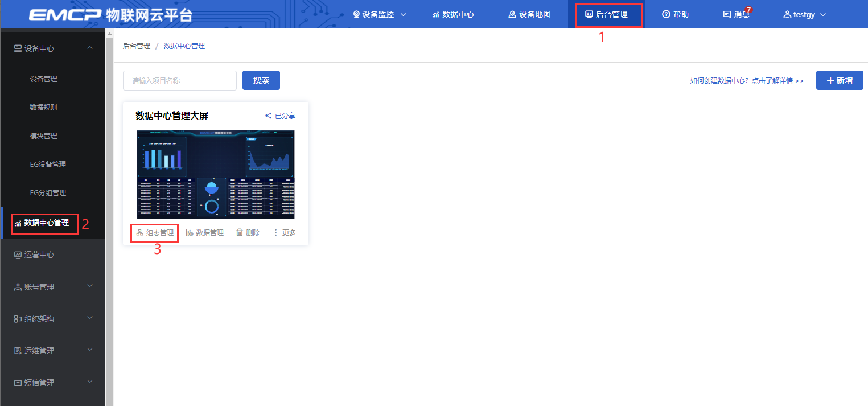Open 数据规则 in the sidebar
Image resolution: width=868 pixels, height=406 pixels.
coord(43,108)
